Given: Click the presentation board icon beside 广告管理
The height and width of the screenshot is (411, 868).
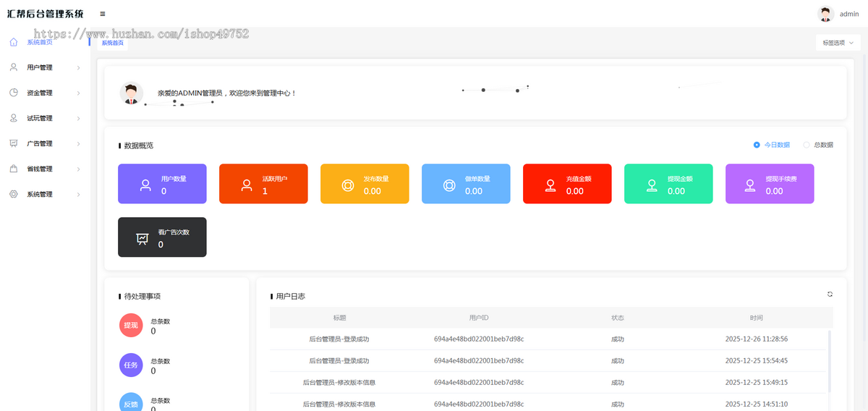Looking at the screenshot, I should point(13,143).
